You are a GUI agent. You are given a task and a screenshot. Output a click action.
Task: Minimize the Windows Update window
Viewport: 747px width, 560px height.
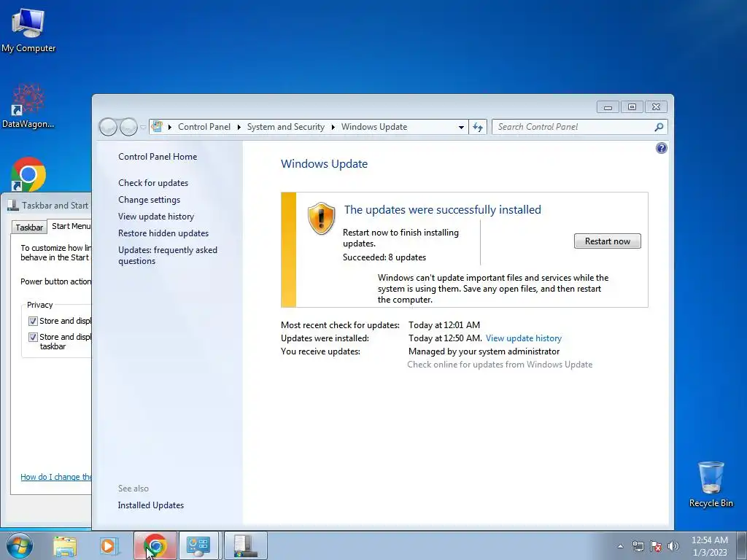pyautogui.click(x=608, y=107)
